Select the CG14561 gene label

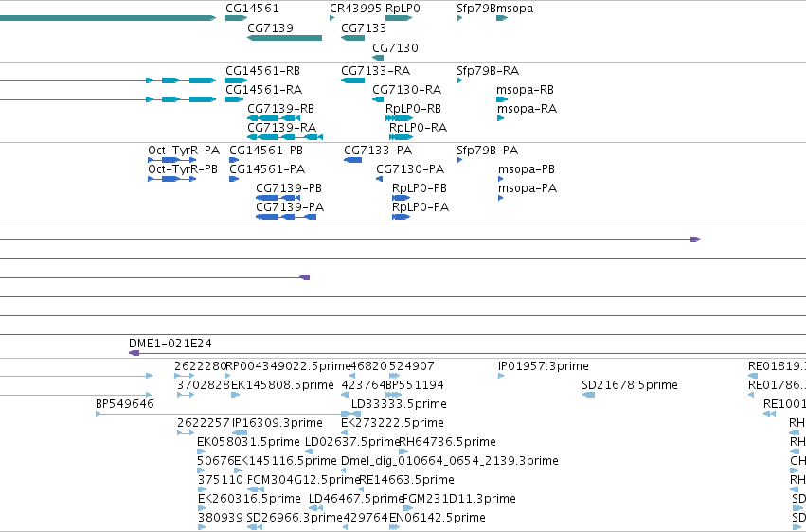click(252, 9)
